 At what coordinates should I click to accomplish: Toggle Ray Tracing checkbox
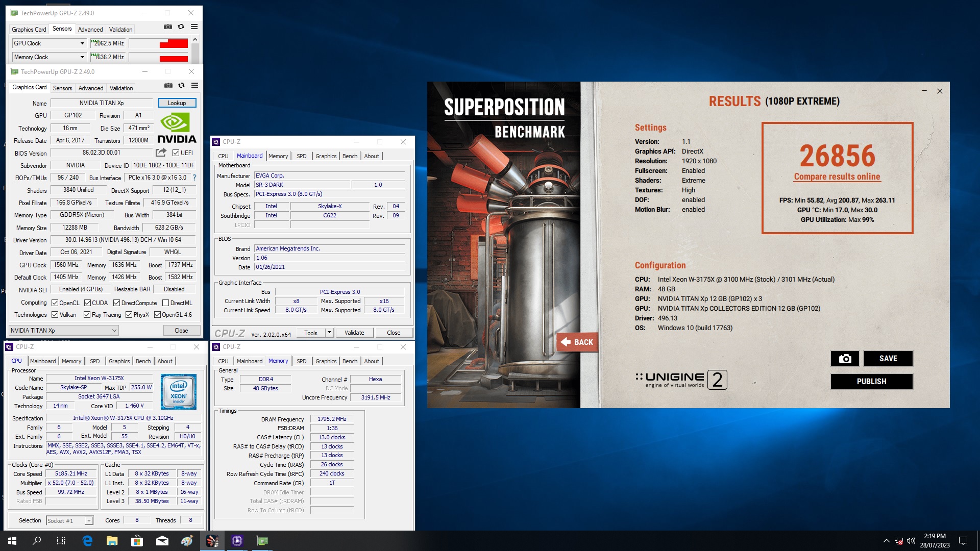(x=87, y=315)
